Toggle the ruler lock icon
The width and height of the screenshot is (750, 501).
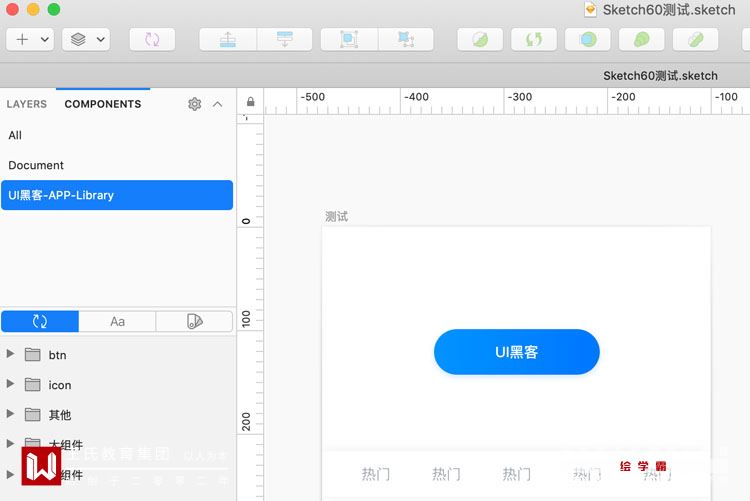(250, 101)
